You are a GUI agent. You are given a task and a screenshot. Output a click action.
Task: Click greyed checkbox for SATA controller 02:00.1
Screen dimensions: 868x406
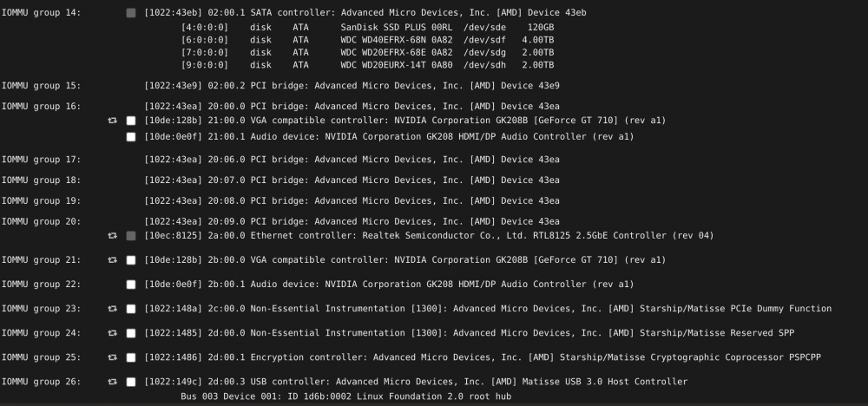pyautogui.click(x=131, y=13)
